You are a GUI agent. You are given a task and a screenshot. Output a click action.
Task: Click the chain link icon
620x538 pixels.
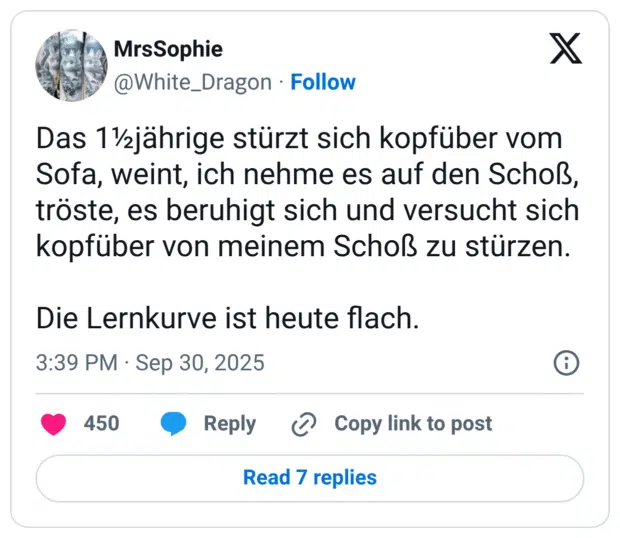click(x=303, y=424)
